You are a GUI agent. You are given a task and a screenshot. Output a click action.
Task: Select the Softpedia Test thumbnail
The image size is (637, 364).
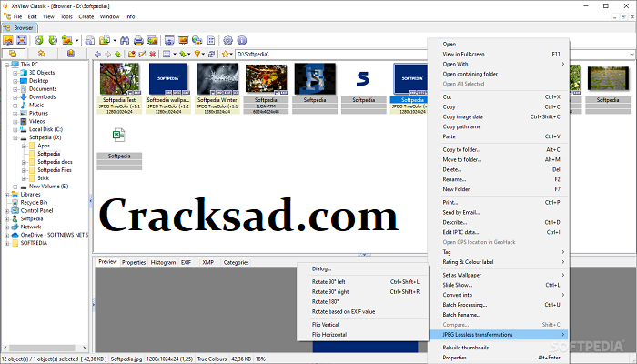tap(119, 88)
